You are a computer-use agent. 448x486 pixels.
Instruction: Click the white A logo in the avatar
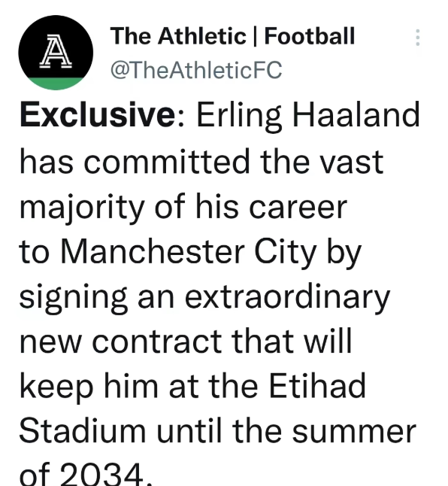(x=56, y=50)
